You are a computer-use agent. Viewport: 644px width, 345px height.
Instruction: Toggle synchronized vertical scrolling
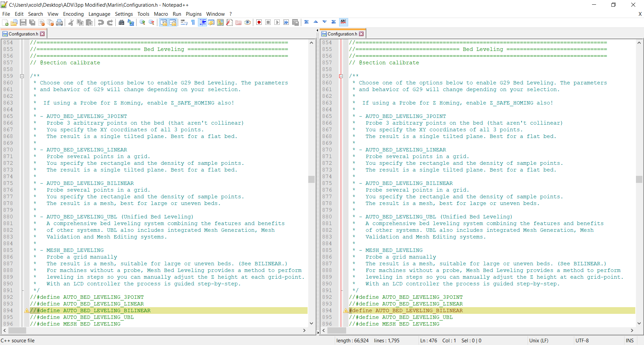pos(163,22)
